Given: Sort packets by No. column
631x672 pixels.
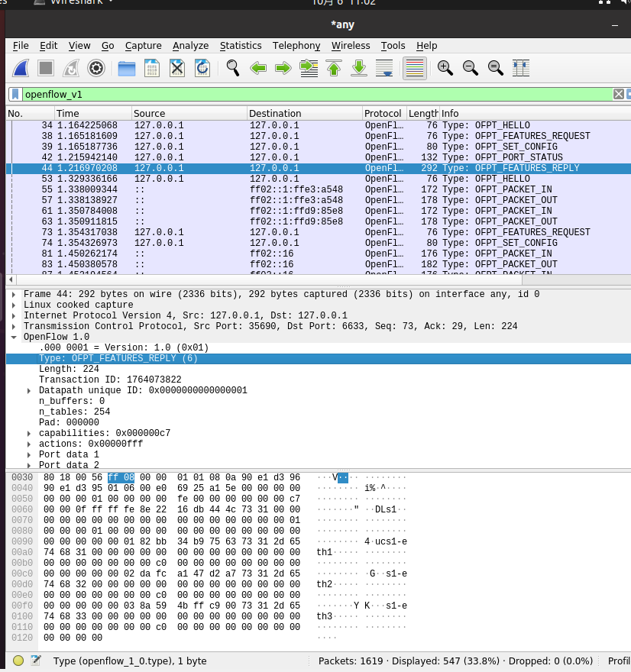Looking at the screenshot, I should [30, 114].
